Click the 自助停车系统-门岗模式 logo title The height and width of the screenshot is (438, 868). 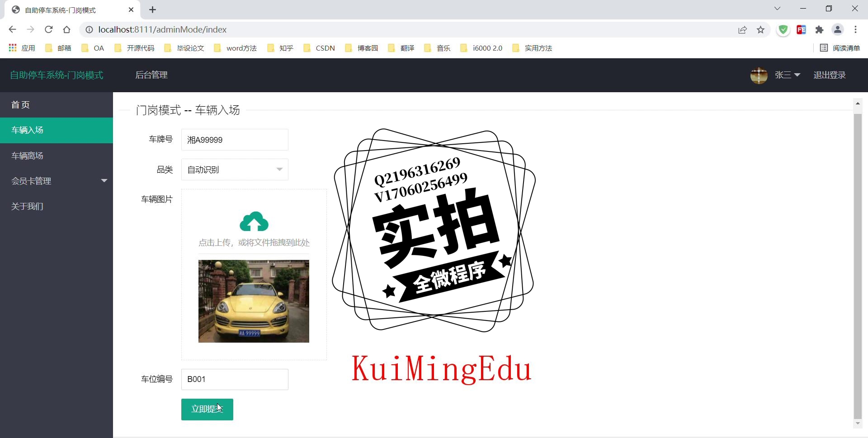tap(57, 75)
